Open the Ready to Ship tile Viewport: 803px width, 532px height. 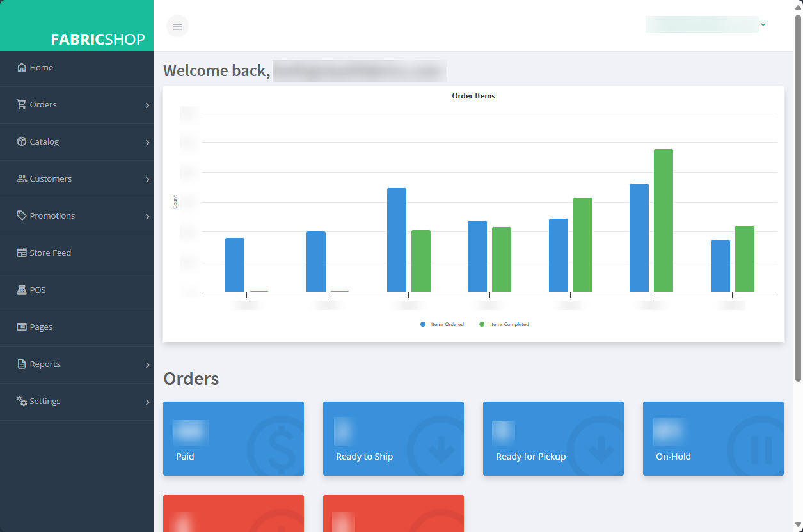click(394, 439)
